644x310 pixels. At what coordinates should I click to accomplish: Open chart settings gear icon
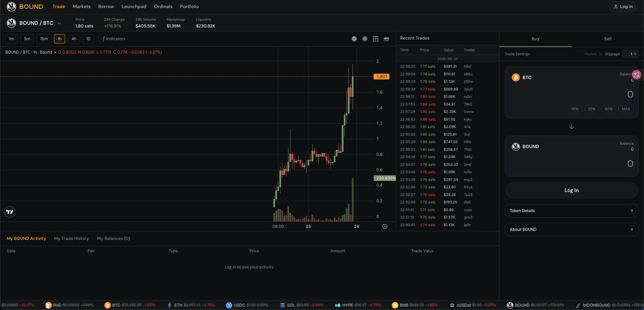pos(354,39)
